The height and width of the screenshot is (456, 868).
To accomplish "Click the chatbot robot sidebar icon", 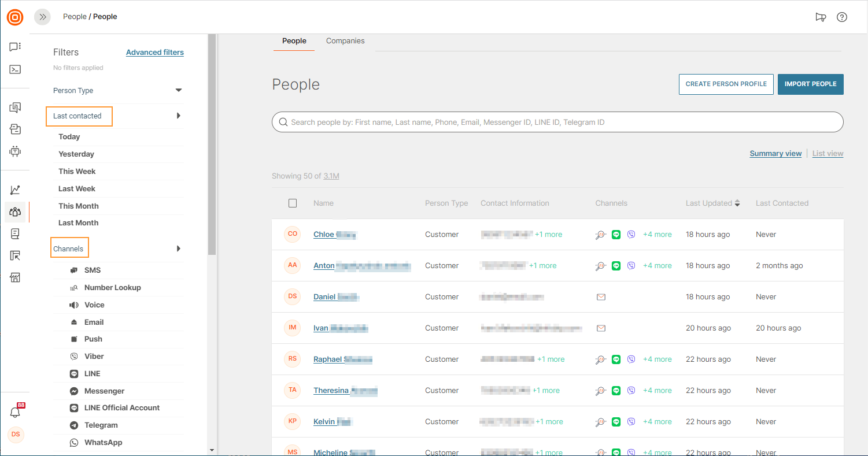I will point(15,151).
